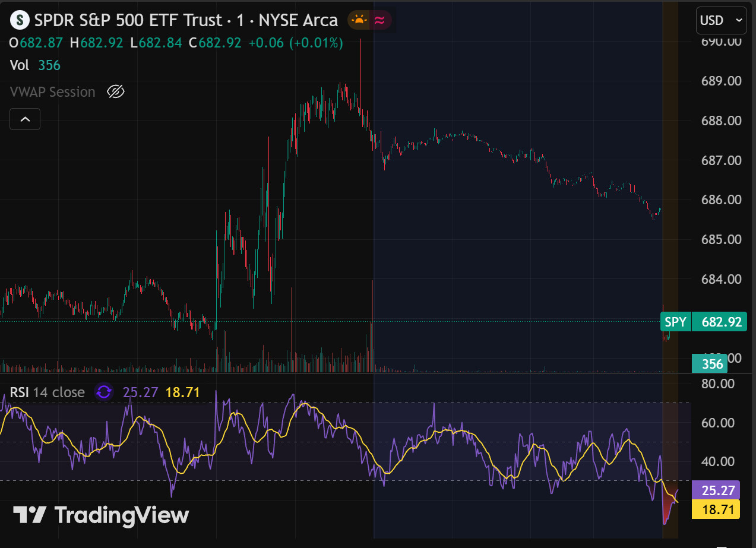Click the 690.00 price axis label
The image size is (756, 548).
click(722, 42)
